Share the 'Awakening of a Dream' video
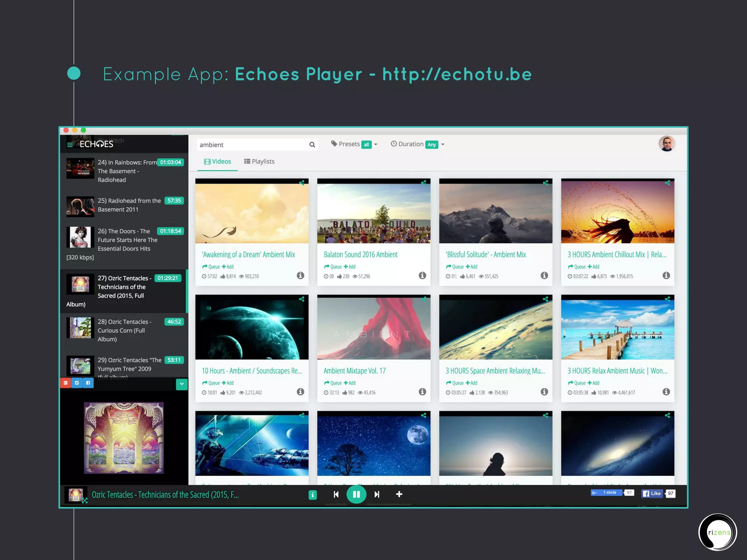 coord(302,183)
